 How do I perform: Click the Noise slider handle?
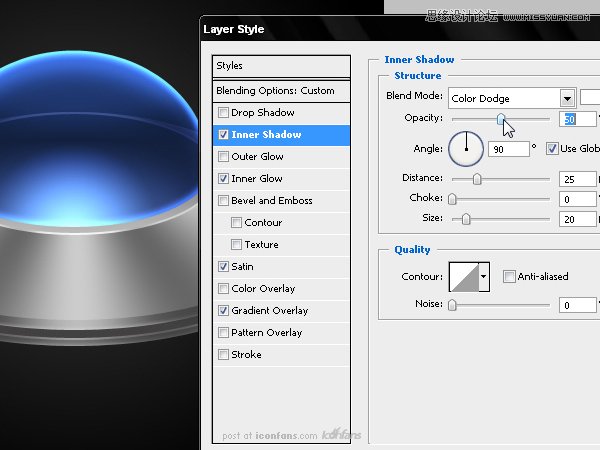[452, 305]
